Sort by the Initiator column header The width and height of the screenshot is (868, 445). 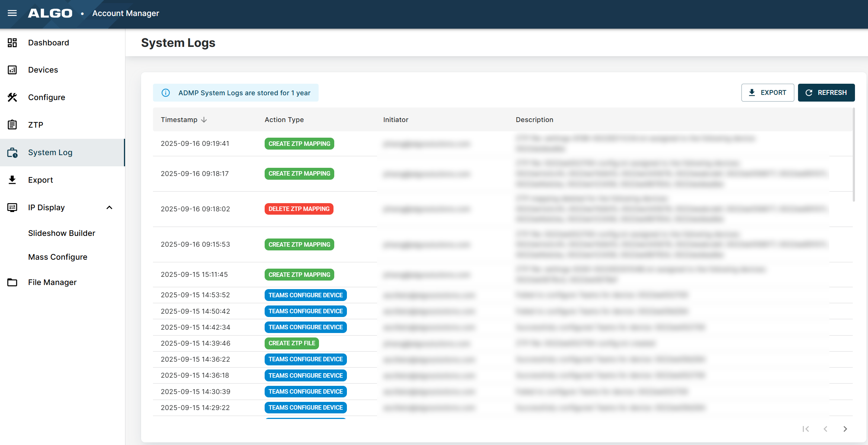click(x=396, y=120)
